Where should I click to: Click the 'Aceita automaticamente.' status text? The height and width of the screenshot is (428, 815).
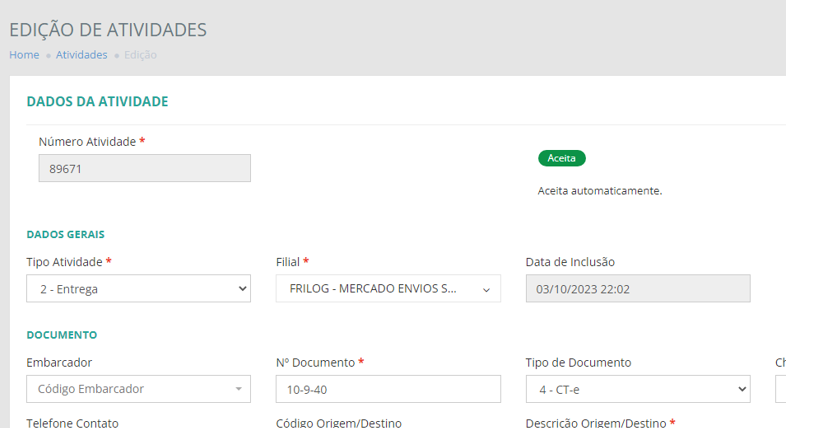click(x=600, y=190)
